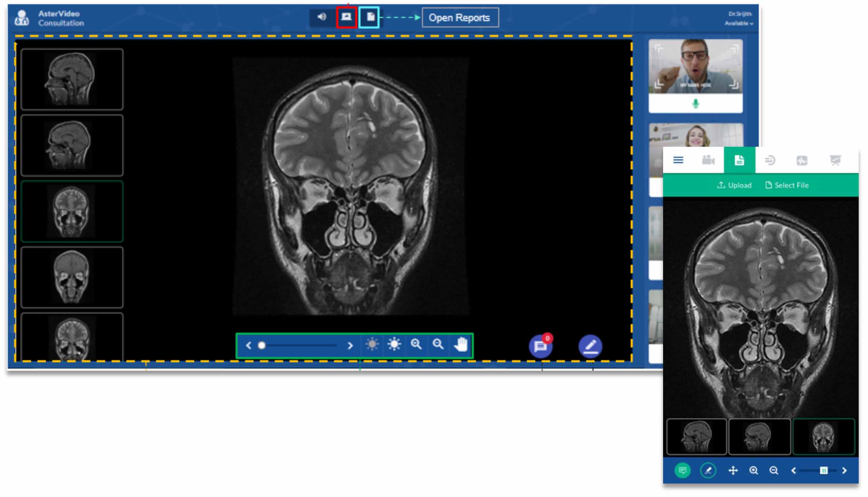Zoom out on the main MRI viewer
Viewport: 868px width, 497px height.
click(438, 345)
